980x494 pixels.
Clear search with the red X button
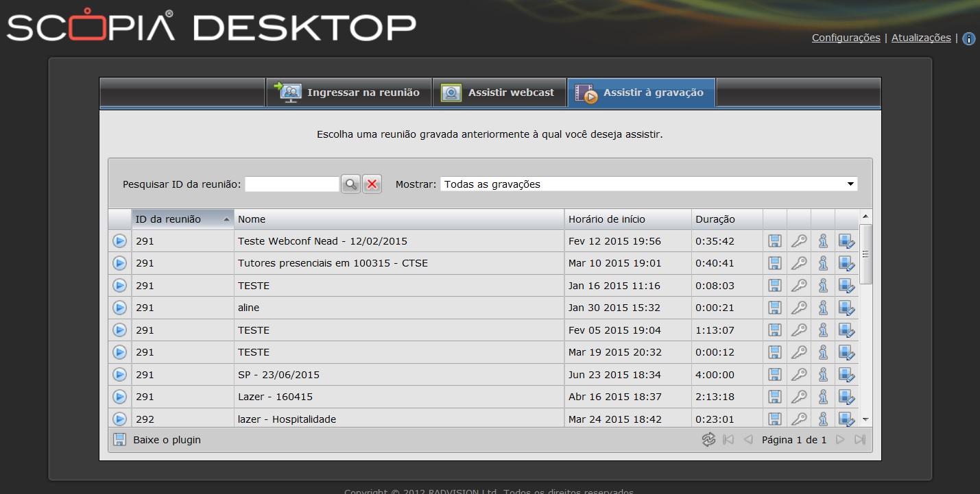coord(372,184)
